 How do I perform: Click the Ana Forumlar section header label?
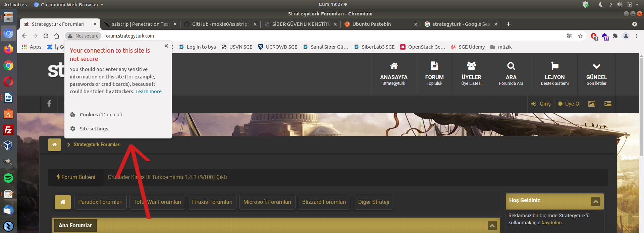(x=75, y=226)
